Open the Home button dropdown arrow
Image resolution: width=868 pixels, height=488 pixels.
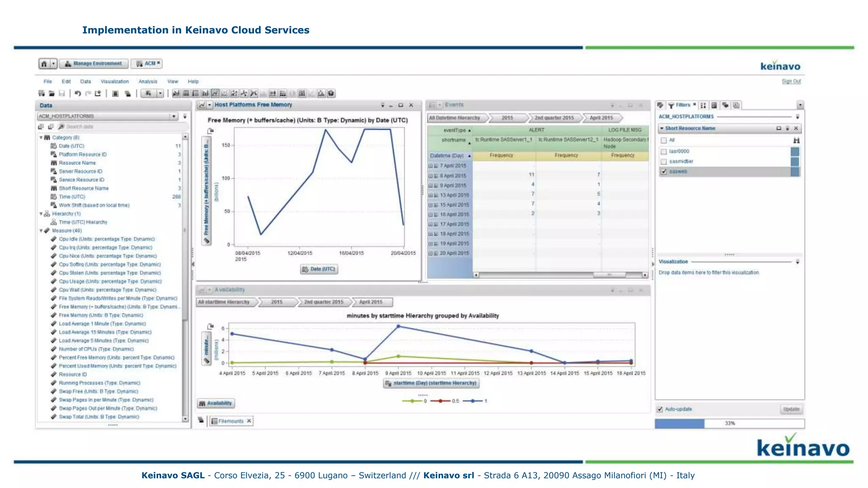(x=53, y=64)
